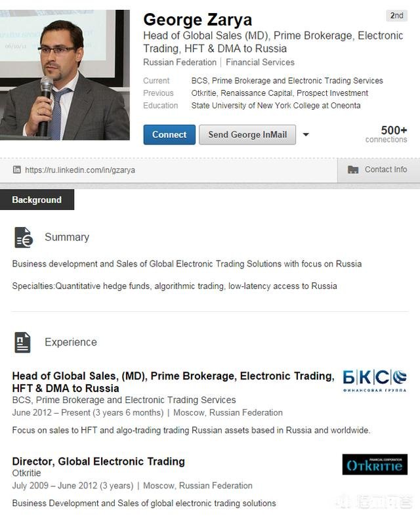This screenshot has height=516, width=420.
Task: Click the Contact Info card icon
Action: point(353,169)
